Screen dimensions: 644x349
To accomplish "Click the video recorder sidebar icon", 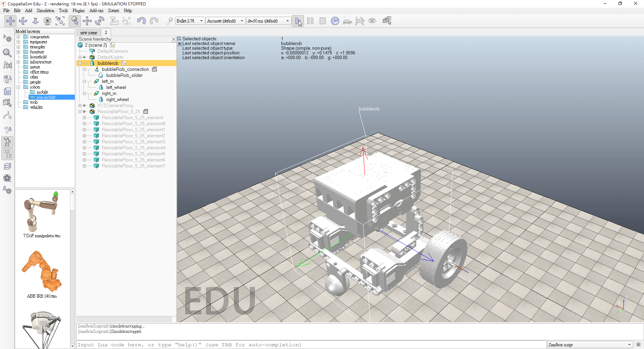I will pos(7,178).
